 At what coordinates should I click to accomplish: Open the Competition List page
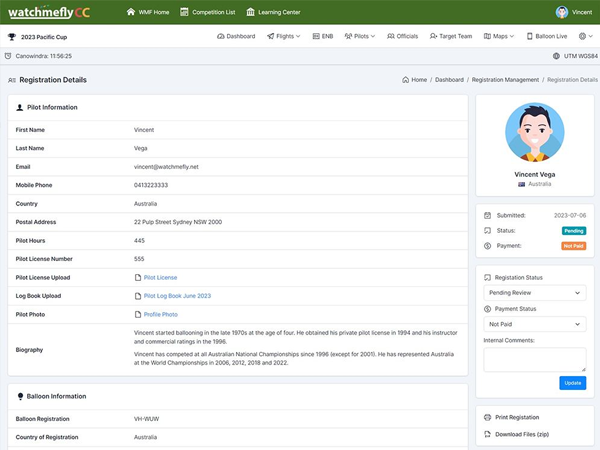point(208,13)
